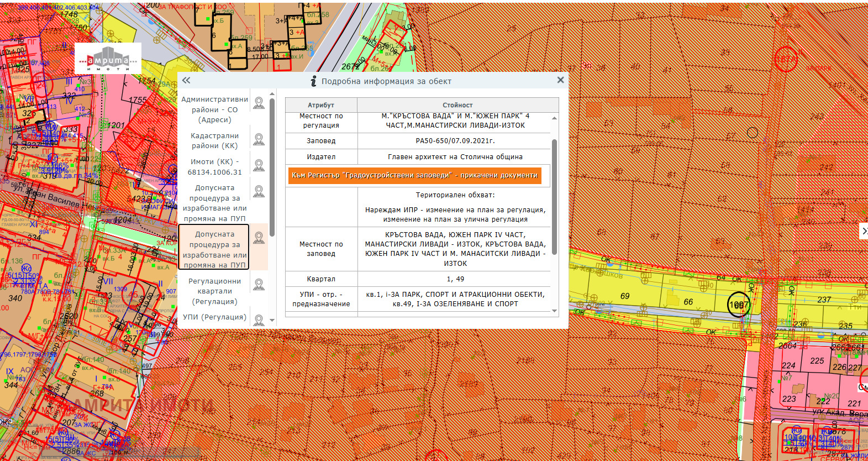This screenshot has height=461, width=868.
Task: Select Административни райони - СО (Адреси) item
Action: tap(214, 109)
